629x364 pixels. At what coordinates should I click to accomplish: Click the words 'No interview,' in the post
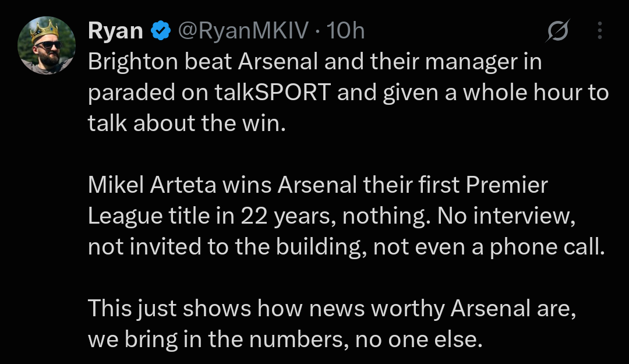[506, 216]
